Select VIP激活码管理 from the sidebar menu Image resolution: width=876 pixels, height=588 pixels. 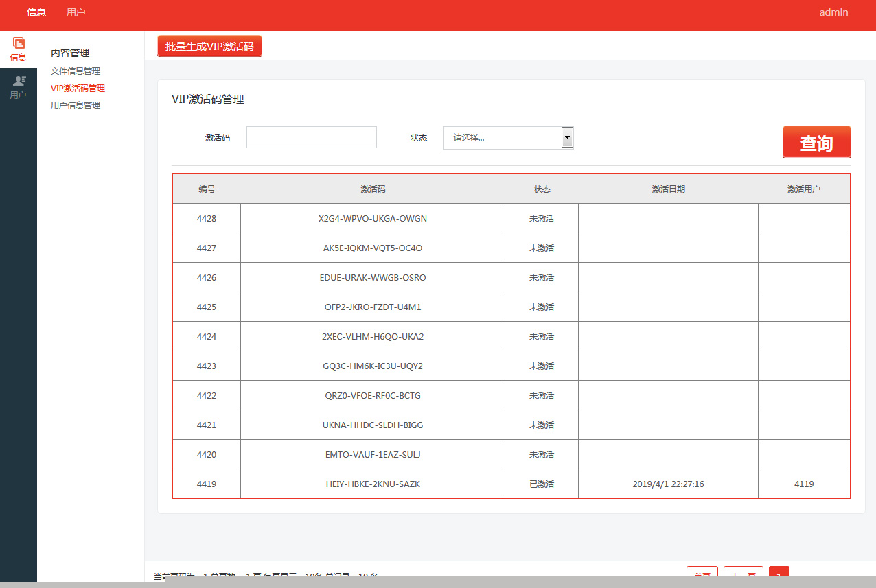pos(76,88)
